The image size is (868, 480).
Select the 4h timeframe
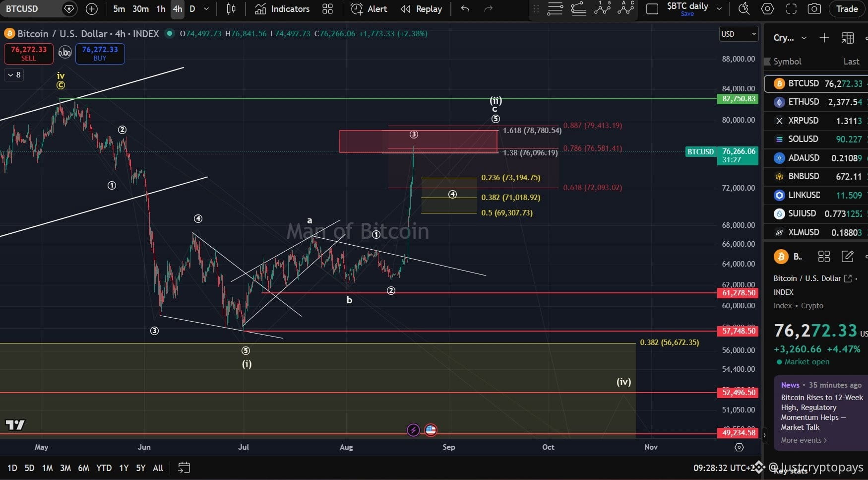coord(177,9)
